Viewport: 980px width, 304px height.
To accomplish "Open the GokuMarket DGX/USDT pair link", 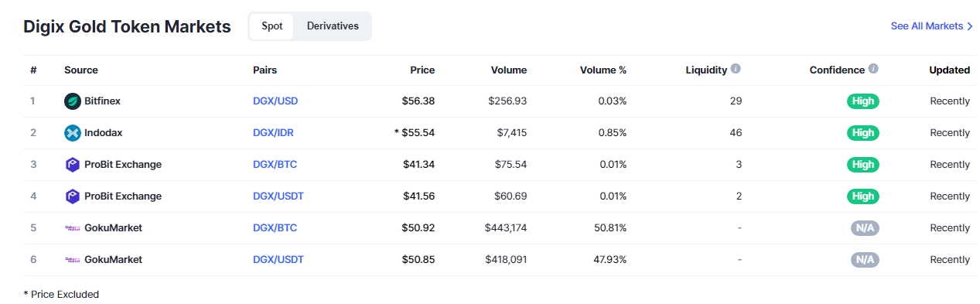I will (x=278, y=259).
